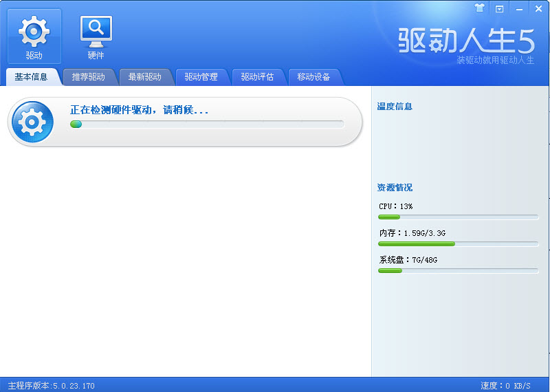Open the 移动设备 tab

(x=313, y=77)
